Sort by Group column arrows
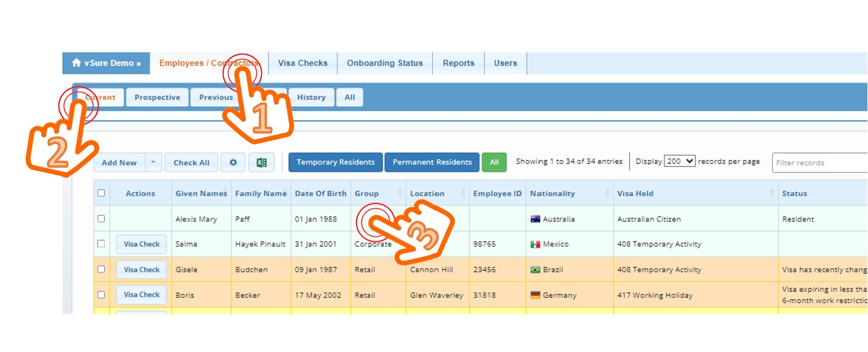 (399, 193)
